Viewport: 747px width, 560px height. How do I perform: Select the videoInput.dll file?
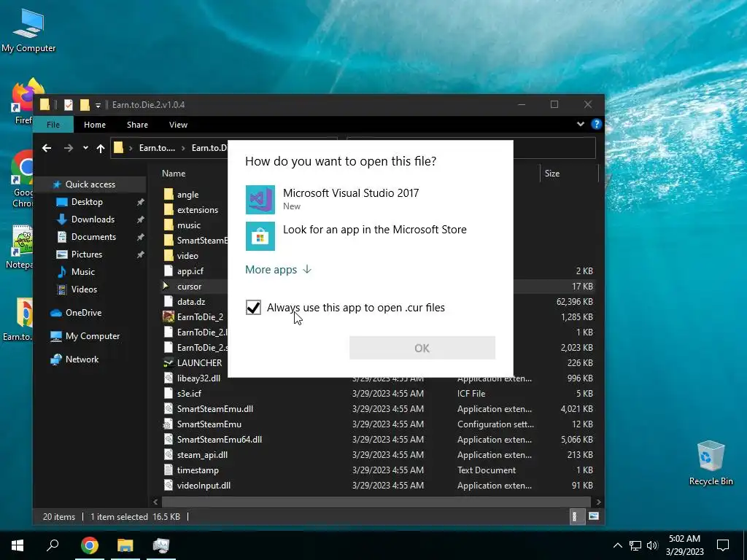pyautogui.click(x=204, y=485)
